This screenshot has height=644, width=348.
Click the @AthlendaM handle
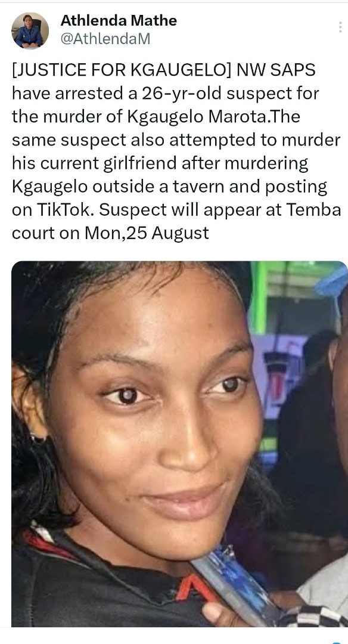tap(105, 39)
